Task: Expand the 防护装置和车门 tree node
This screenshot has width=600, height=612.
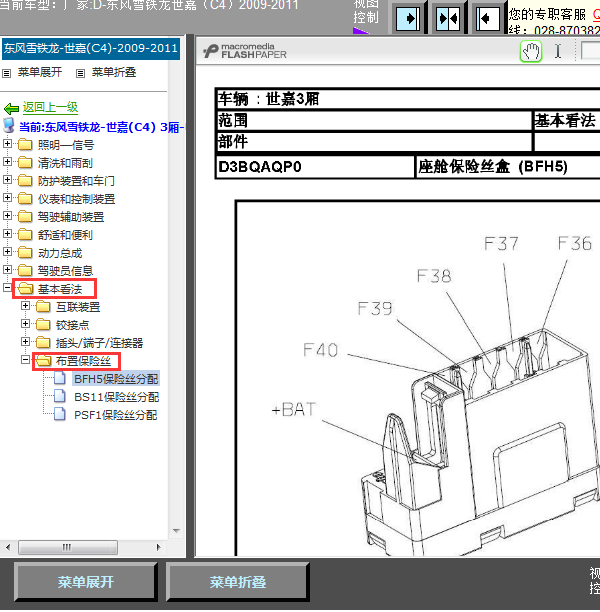Action: tap(7, 179)
